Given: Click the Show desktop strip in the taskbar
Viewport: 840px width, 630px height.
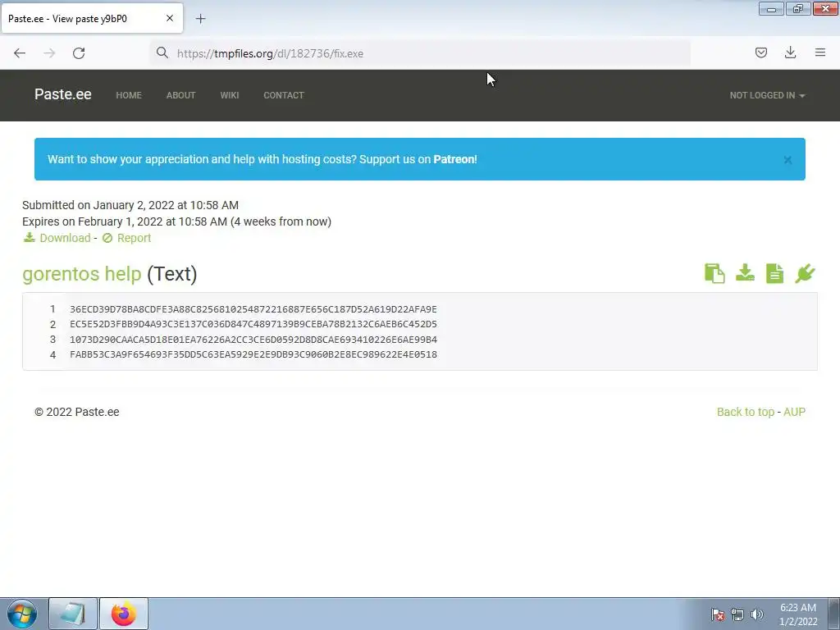Looking at the screenshot, I should [x=834, y=614].
